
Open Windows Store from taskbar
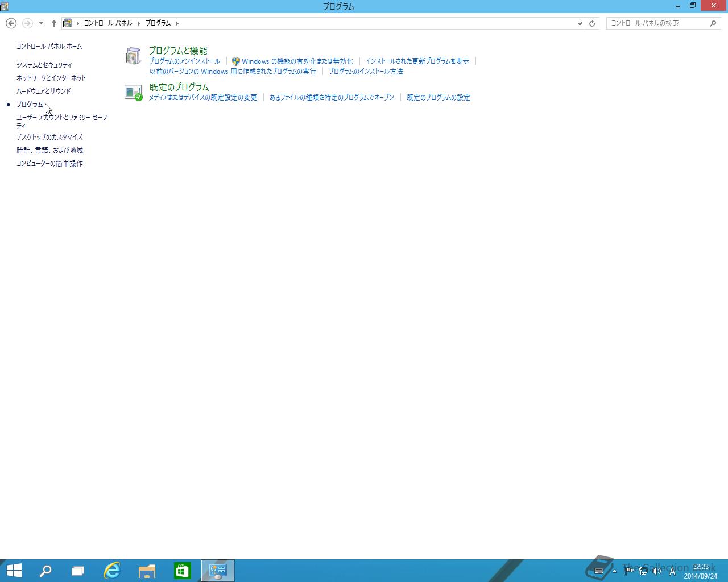point(183,571)
